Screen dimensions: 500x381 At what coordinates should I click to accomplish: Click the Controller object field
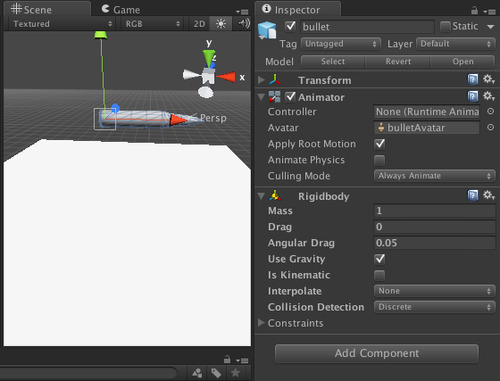pyautogui.click(x=426, y=112)
